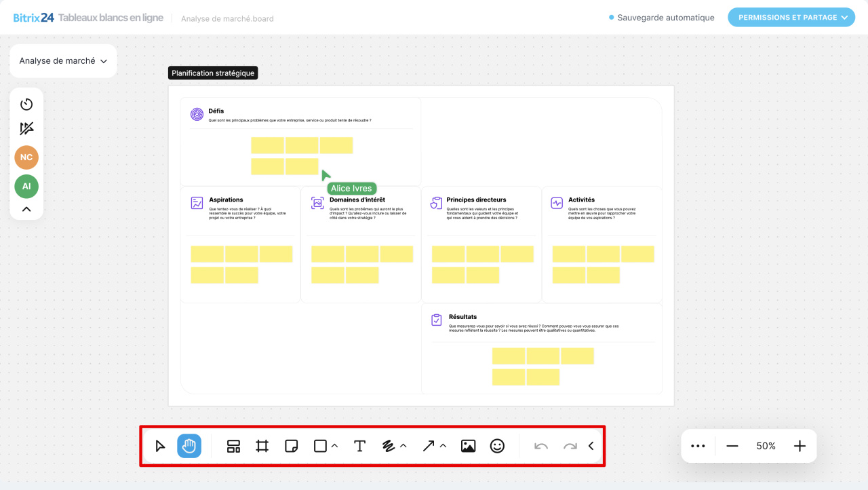
Task: Insert an image with the picture tool
Action: pos(468,446)
